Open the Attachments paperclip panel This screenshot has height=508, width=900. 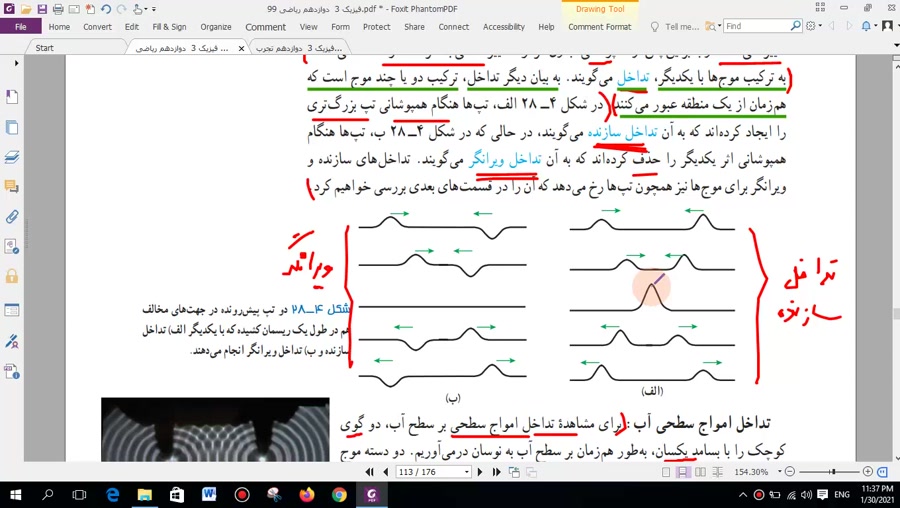coord(11,216)
